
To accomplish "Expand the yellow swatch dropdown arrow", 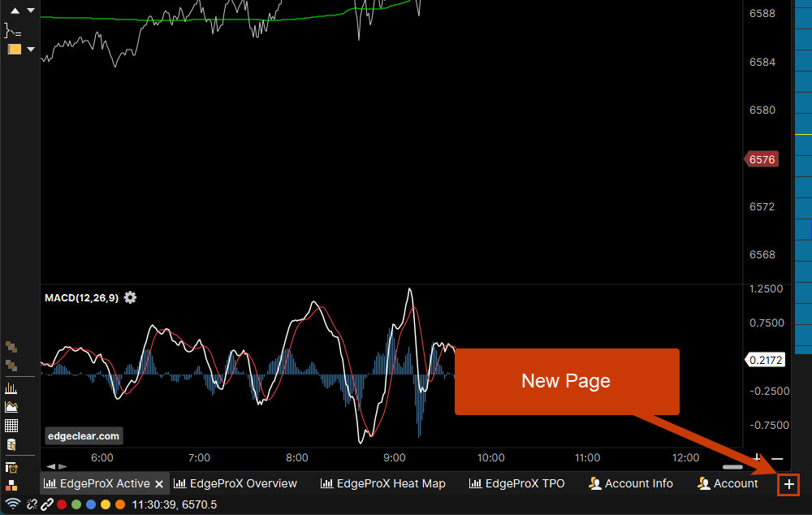I will click(31, 50).
